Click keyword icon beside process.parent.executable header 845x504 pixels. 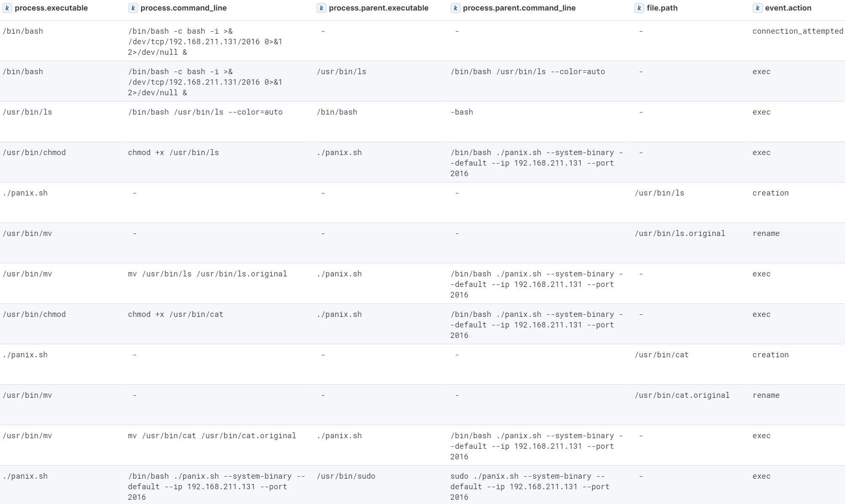pos(321,8)
